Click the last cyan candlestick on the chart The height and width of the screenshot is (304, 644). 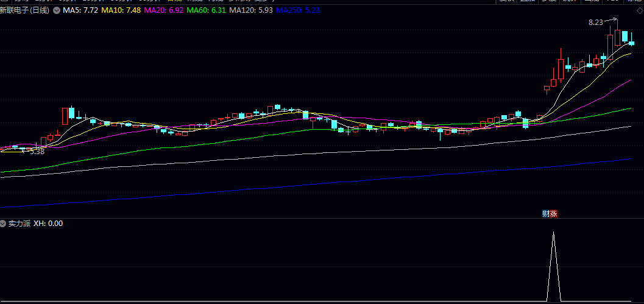click(632, 41)
